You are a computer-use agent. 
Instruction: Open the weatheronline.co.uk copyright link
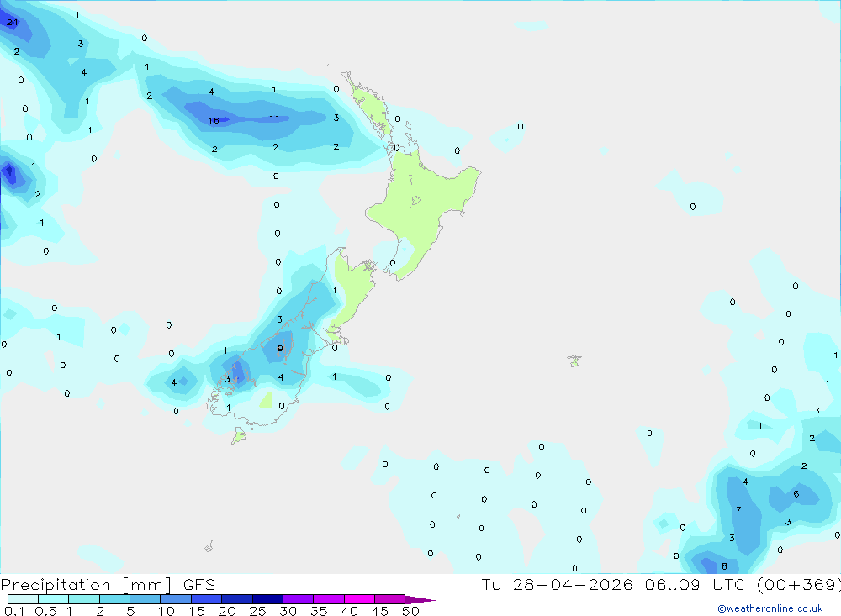click(x=770, y=608)
